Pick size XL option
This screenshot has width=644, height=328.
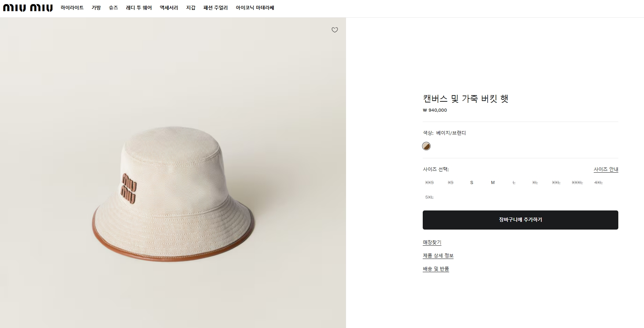point(535,183)
